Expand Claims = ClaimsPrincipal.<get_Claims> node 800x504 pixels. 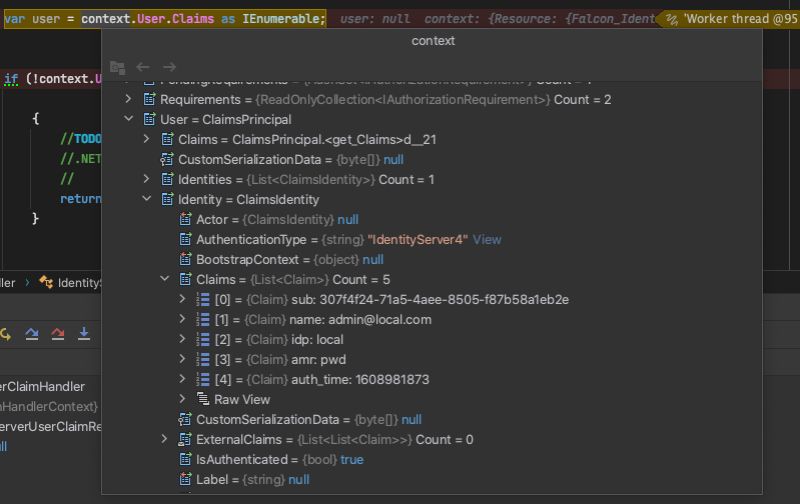pos(146,139)
